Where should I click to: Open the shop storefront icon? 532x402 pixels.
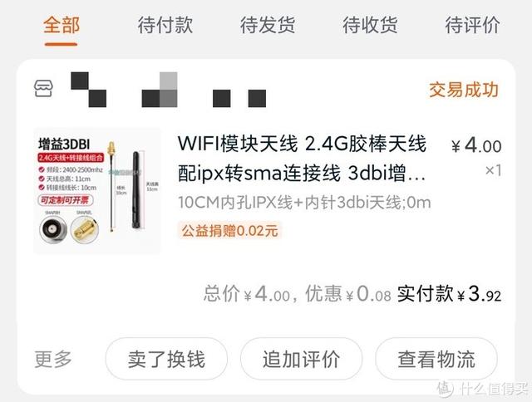[x=43, y=89]
